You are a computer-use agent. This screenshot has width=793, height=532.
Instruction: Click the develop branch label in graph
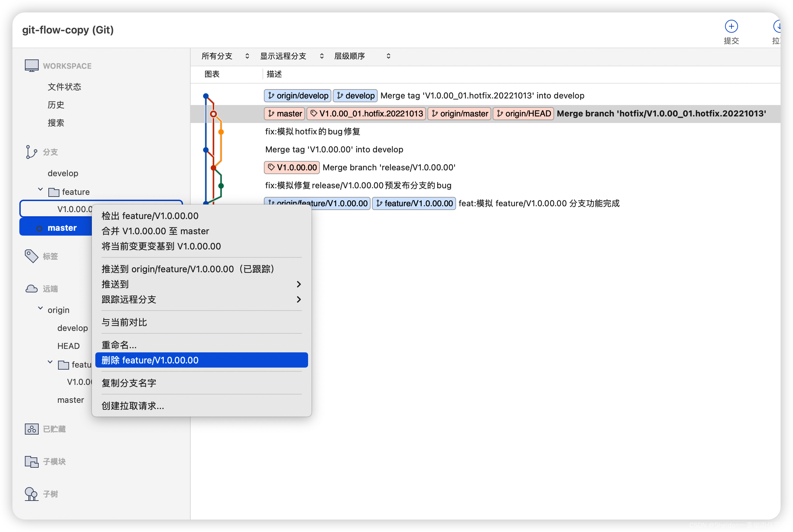(x=355, y=96)
